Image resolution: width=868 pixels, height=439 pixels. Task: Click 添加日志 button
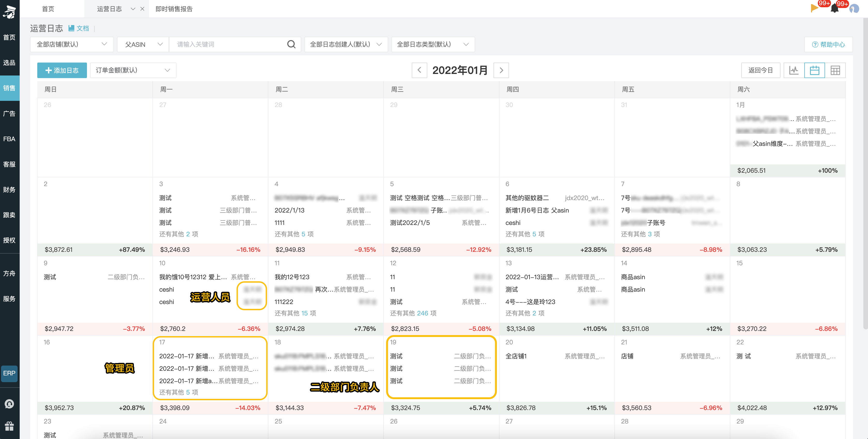(x=62, y=70)
